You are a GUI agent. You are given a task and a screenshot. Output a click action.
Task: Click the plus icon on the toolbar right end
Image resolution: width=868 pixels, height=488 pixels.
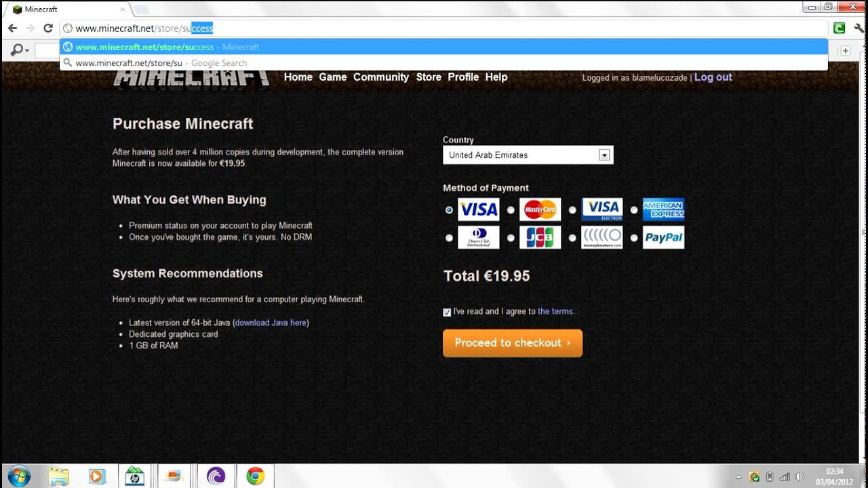pos(846,51)
